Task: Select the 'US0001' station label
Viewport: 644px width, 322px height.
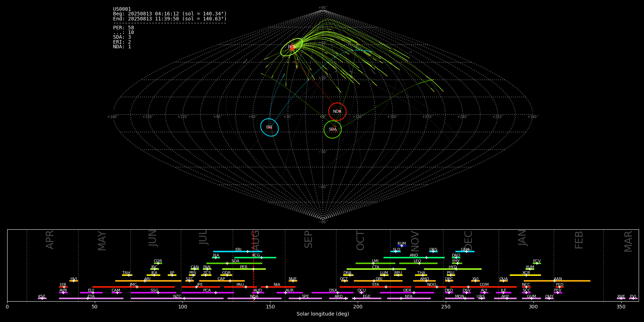Action: pos(122,9)
